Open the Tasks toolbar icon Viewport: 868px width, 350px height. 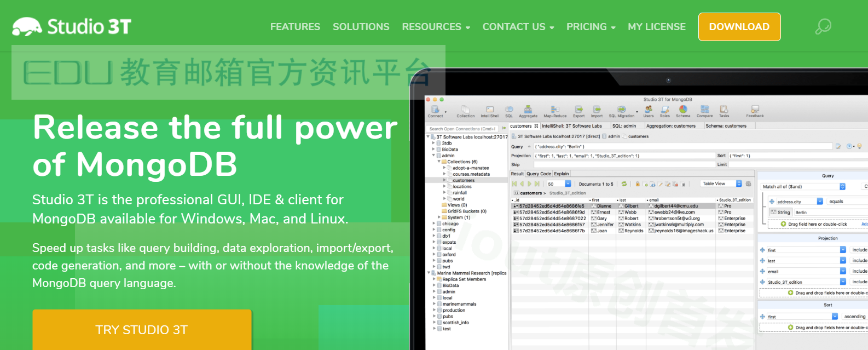724,111
